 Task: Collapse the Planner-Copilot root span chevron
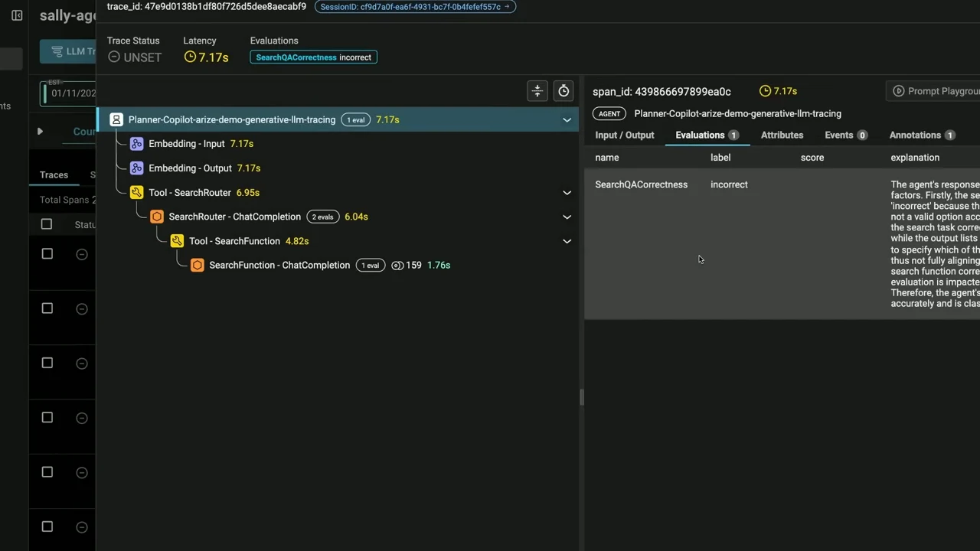[567, 120]
